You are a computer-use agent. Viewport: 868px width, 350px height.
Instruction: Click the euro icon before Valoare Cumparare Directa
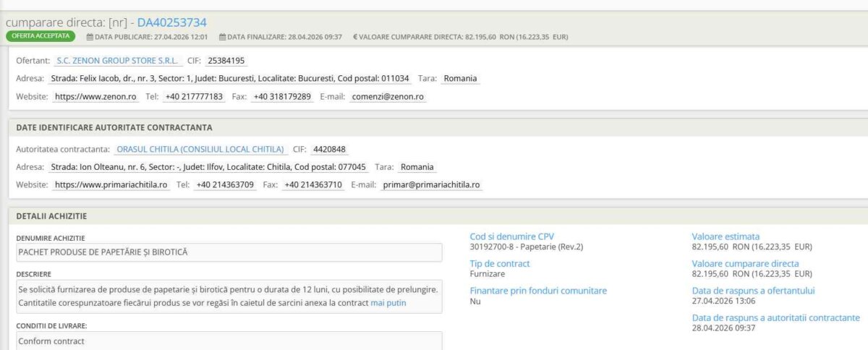(355, 36)
